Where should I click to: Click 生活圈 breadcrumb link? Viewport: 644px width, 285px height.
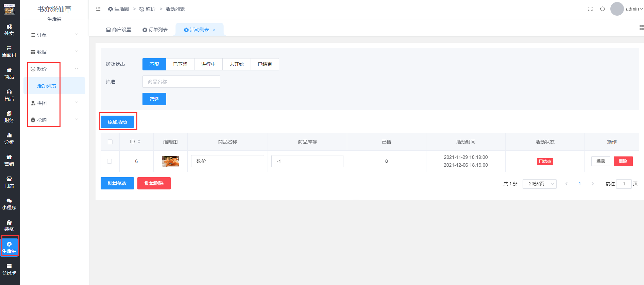click(x=118, y=9)
